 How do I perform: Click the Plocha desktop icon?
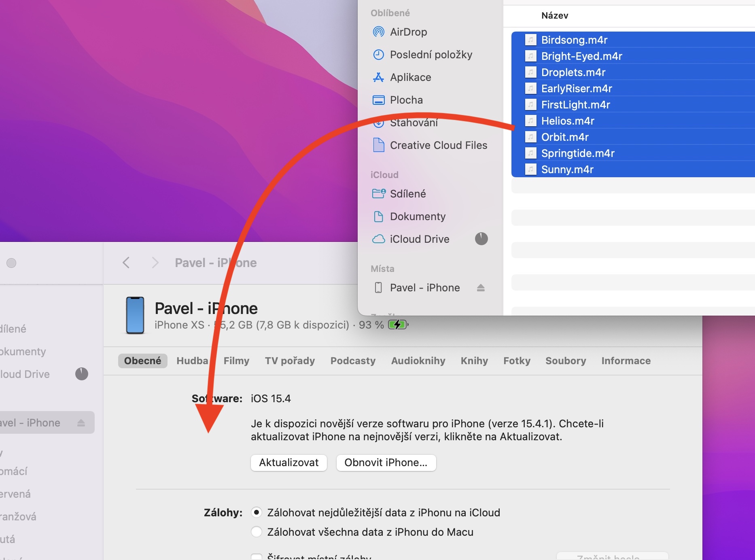378,100
